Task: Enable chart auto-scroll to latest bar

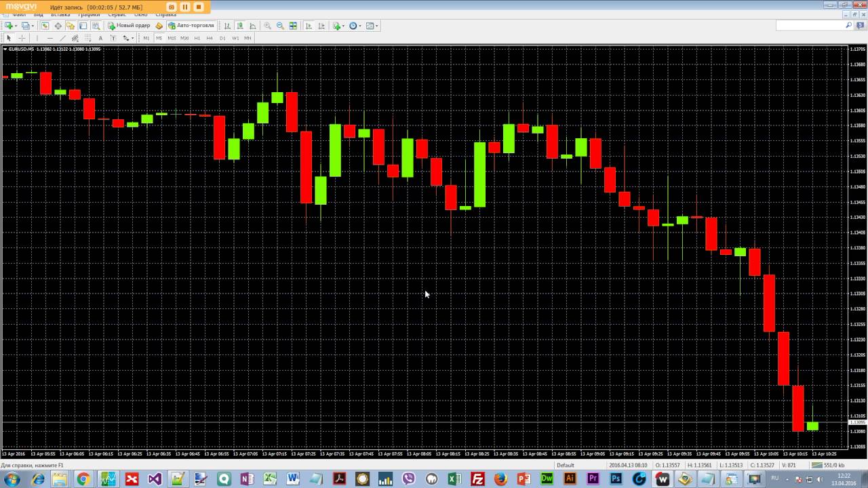Action: 309,26
